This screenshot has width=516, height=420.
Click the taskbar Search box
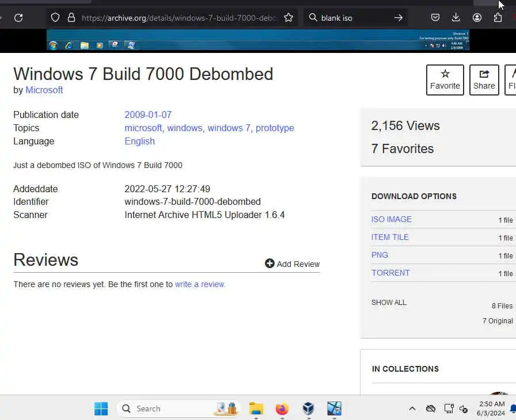point(179,408)
